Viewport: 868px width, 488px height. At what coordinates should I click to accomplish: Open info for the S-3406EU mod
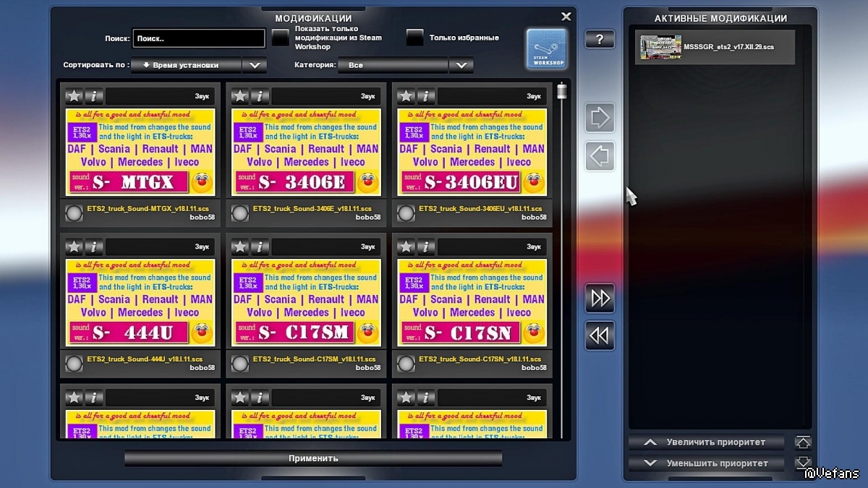426,96
